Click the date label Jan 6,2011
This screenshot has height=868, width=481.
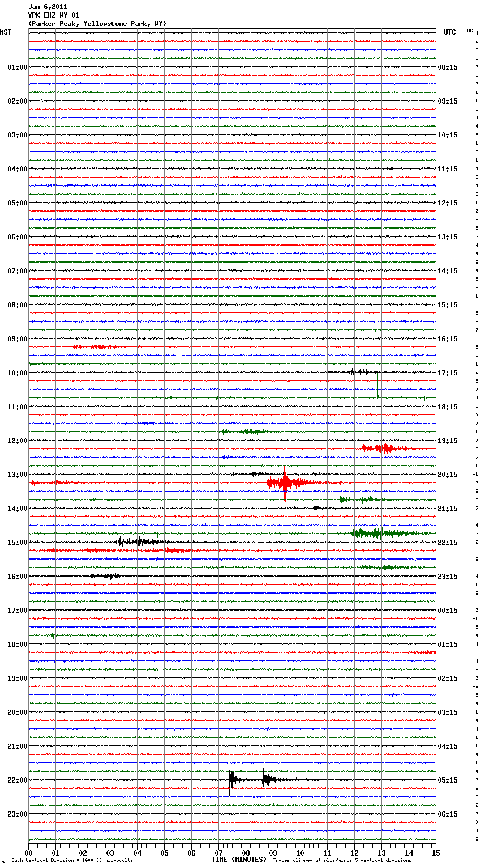coord(48,7)
